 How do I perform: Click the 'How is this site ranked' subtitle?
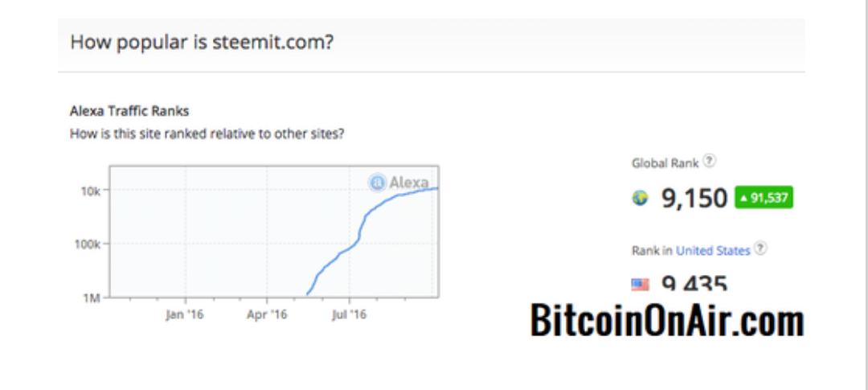207,134
